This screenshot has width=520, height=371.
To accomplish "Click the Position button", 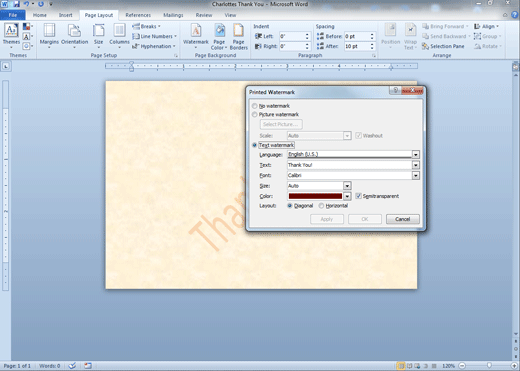I will point(390,35).
